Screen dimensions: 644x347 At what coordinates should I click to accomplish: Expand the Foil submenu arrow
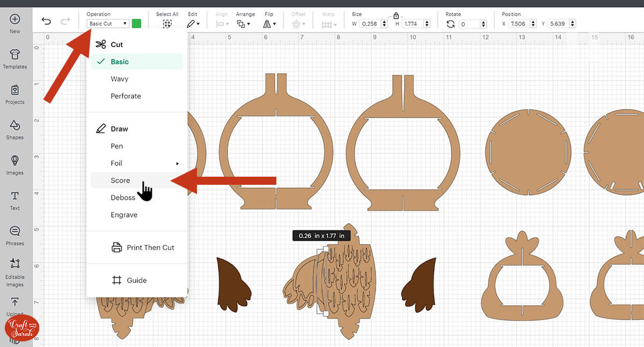coord(177,163)
